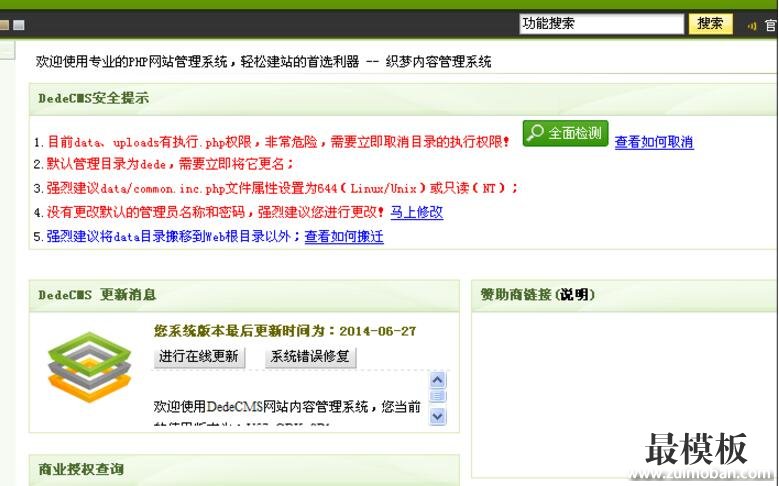
Task: Click the grey square icon in top bar
Action: [19, 24]
